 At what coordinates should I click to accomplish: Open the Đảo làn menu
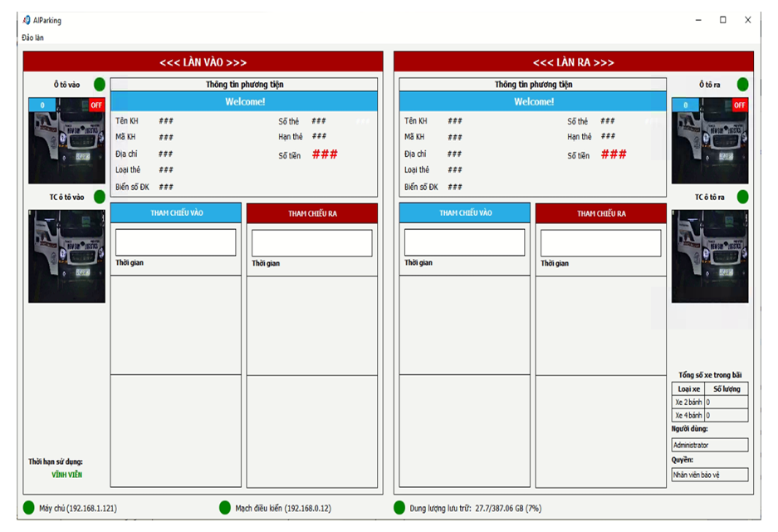click(x=33, y=37)
